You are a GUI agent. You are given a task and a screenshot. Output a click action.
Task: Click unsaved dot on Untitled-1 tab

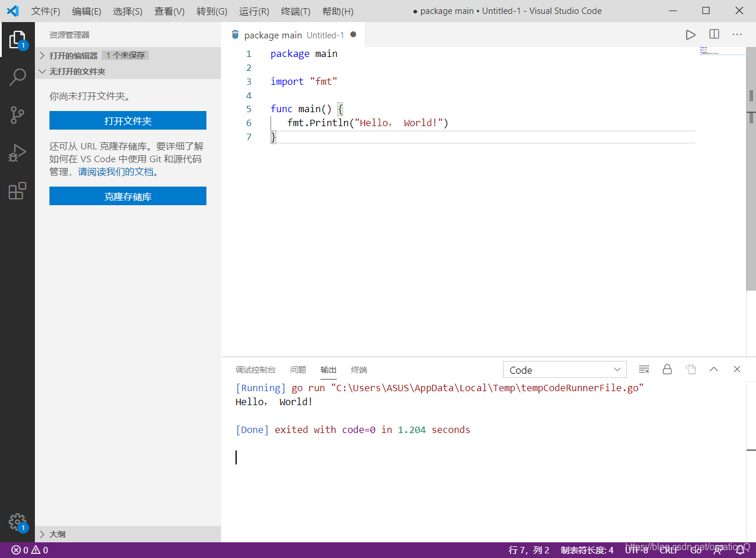tap(353, 35)
